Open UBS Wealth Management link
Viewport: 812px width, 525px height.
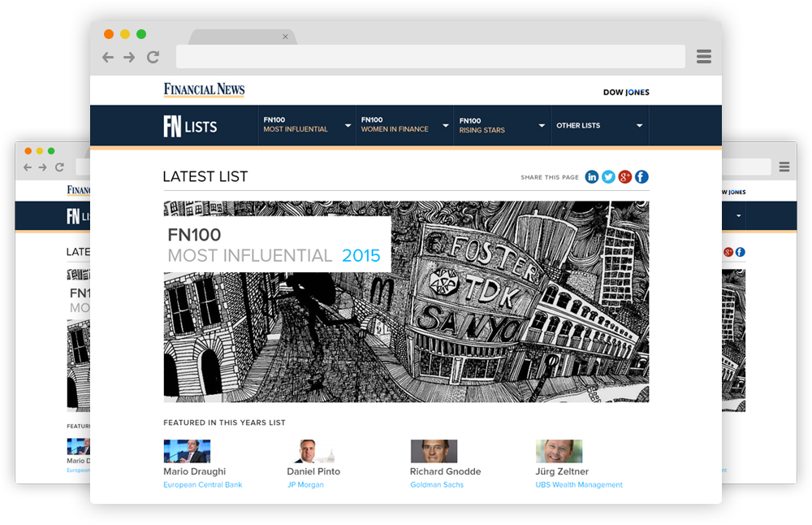point(579,484)
